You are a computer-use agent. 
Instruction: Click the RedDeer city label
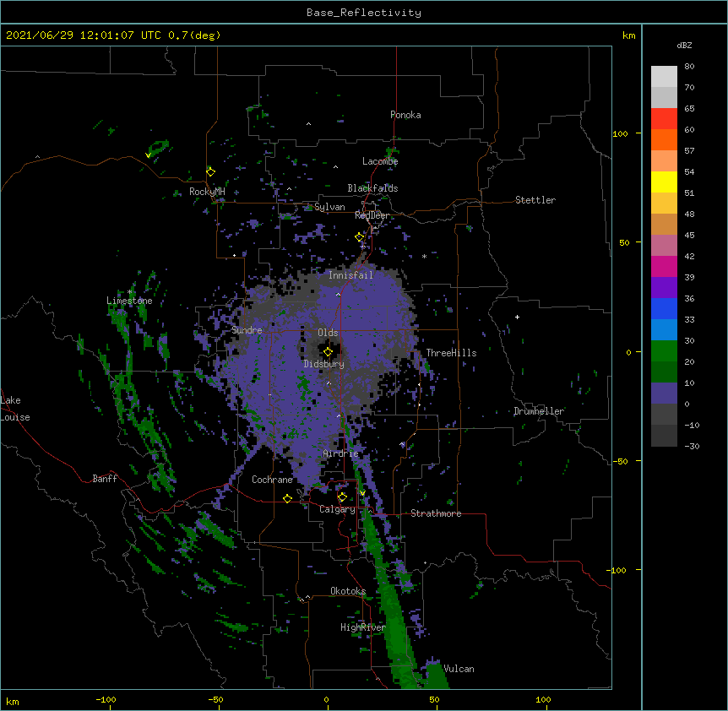click(x=372, y=215)
